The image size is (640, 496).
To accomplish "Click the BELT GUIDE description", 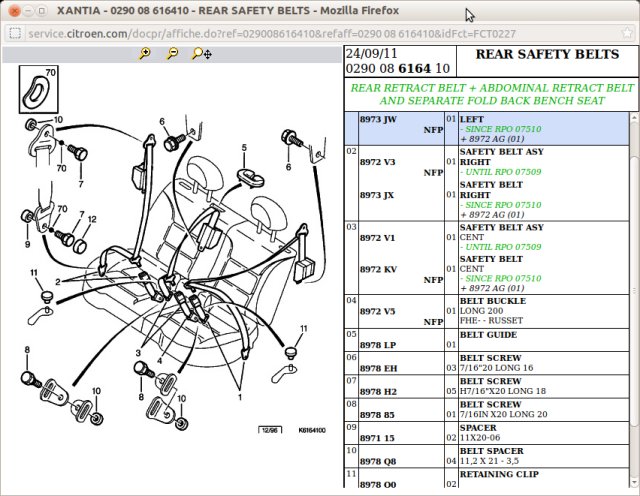I will pyautogui.click(x=488, y=335).
